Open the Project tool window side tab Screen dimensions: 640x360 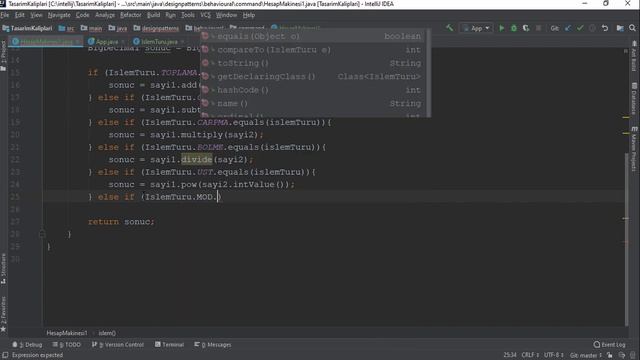tap(3, 56)
